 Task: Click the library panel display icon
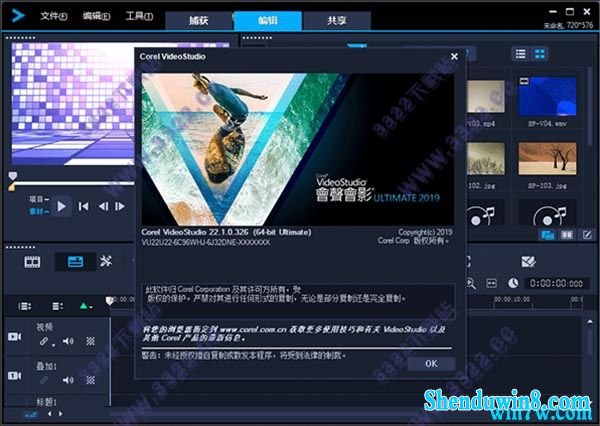548,235
